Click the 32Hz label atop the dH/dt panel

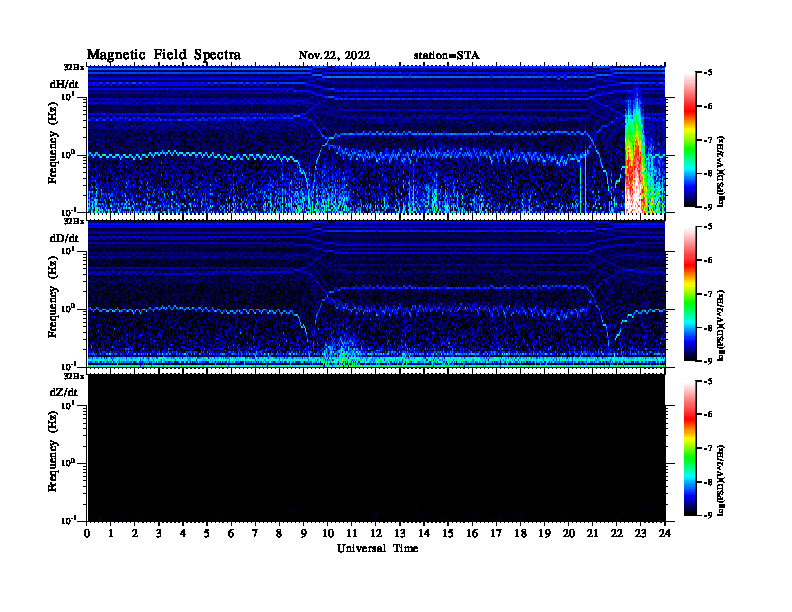74,67
